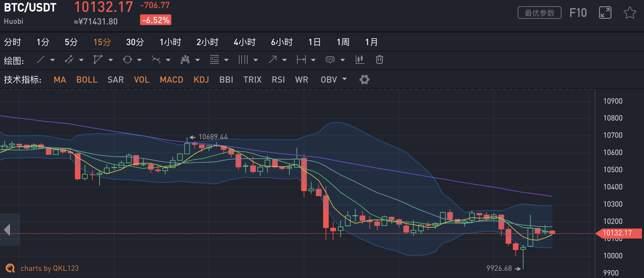Open indicator settings gear icon

[364, 80]
